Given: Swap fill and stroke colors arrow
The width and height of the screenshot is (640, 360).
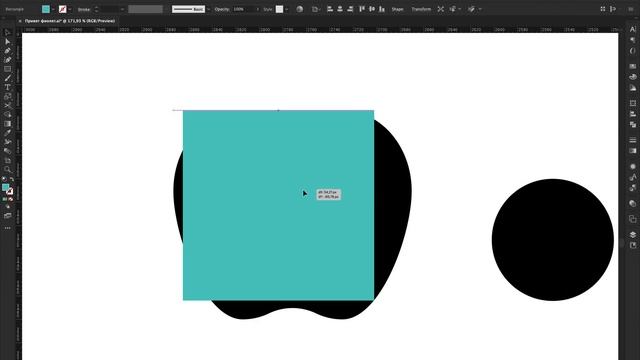Looking at the screenshot, I should coord(12,180).
